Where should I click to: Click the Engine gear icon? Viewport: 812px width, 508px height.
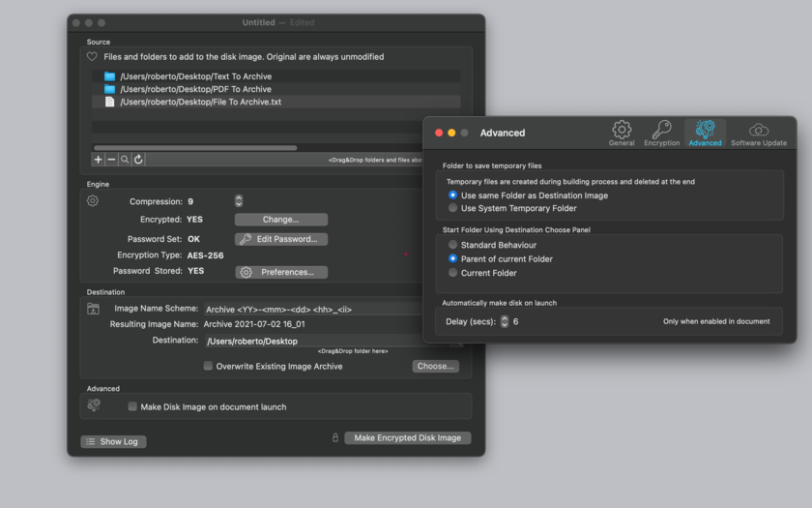[93, 200]
